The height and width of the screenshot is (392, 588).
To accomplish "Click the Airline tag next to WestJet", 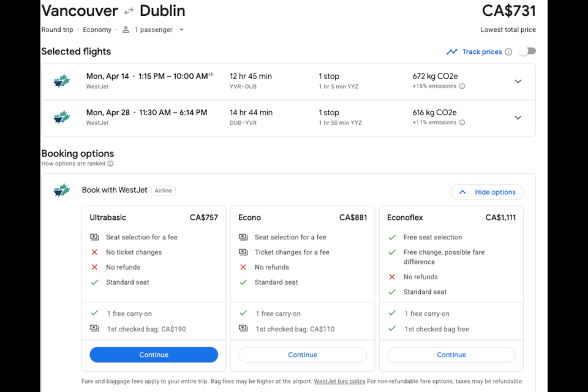I will pyautogui.click(x=164, y=190).
